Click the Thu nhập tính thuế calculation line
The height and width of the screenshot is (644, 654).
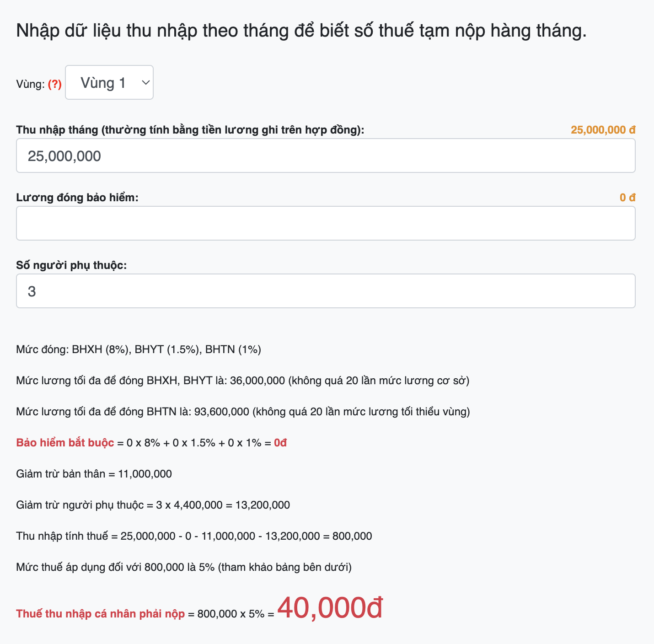pos(194,536)
